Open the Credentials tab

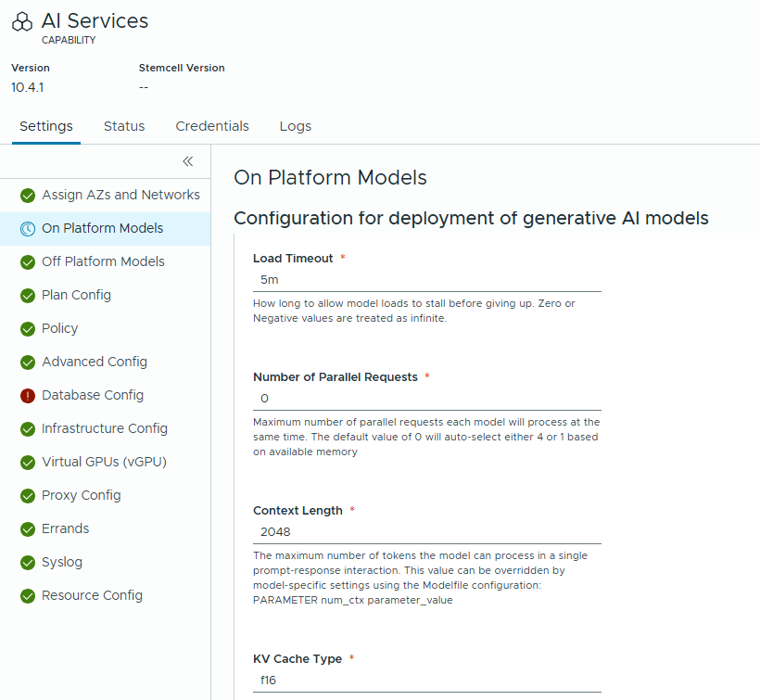(x=212, y=126)
